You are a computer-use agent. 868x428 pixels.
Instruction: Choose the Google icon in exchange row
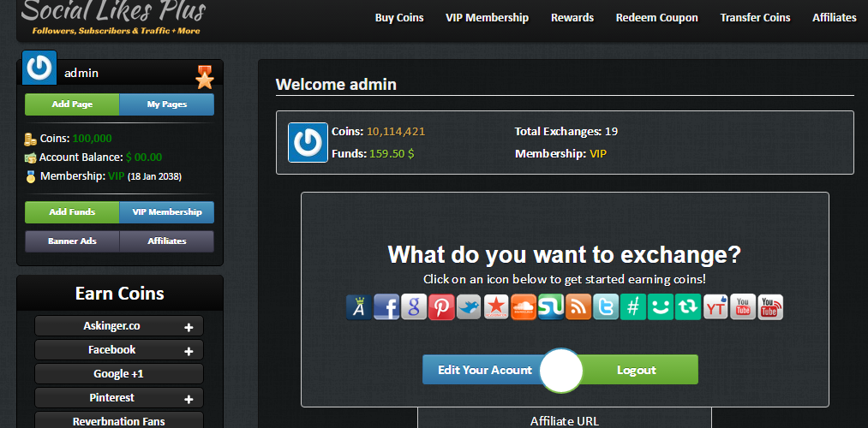point(414,307)
